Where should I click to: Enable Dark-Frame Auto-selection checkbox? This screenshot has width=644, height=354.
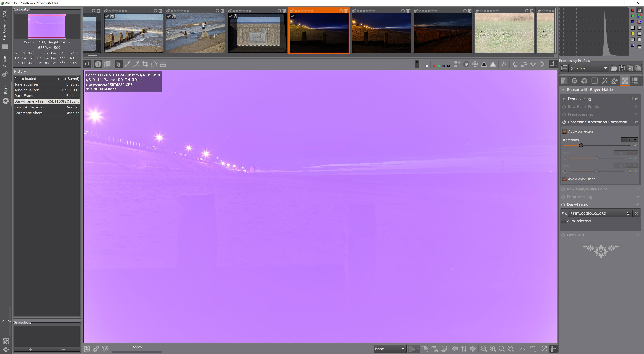coord(563,221)
